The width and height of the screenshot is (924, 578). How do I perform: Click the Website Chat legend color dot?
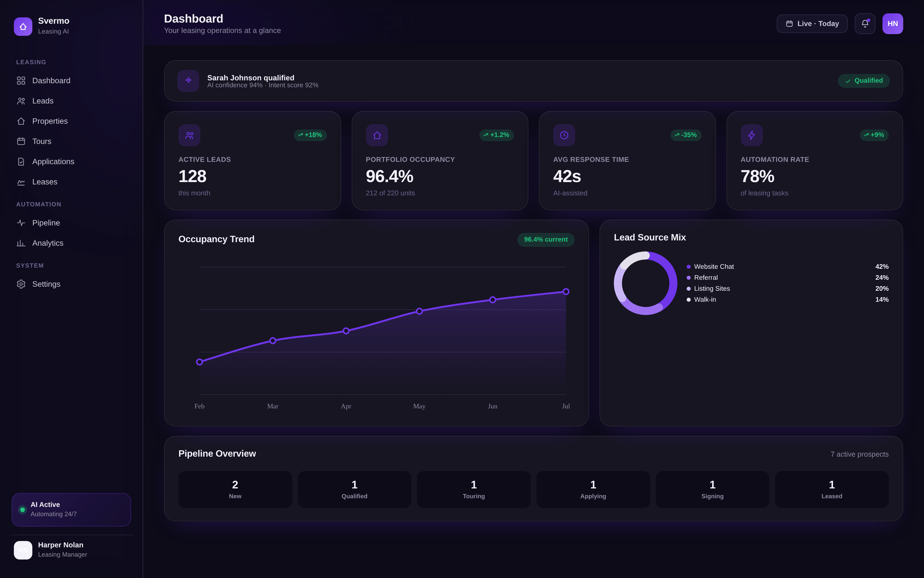pos(689,267)
